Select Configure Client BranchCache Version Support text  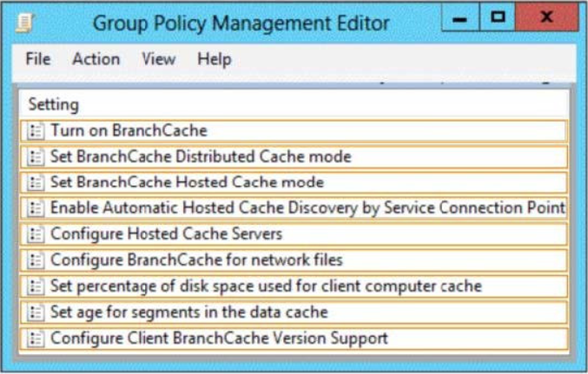click(x=219, y=338)
